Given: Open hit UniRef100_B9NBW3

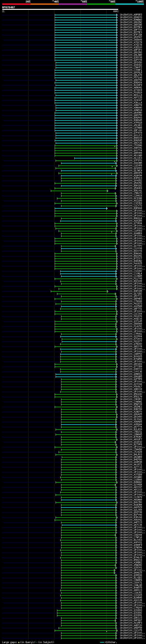Looking at the screenshot, I should coord(131,20).
